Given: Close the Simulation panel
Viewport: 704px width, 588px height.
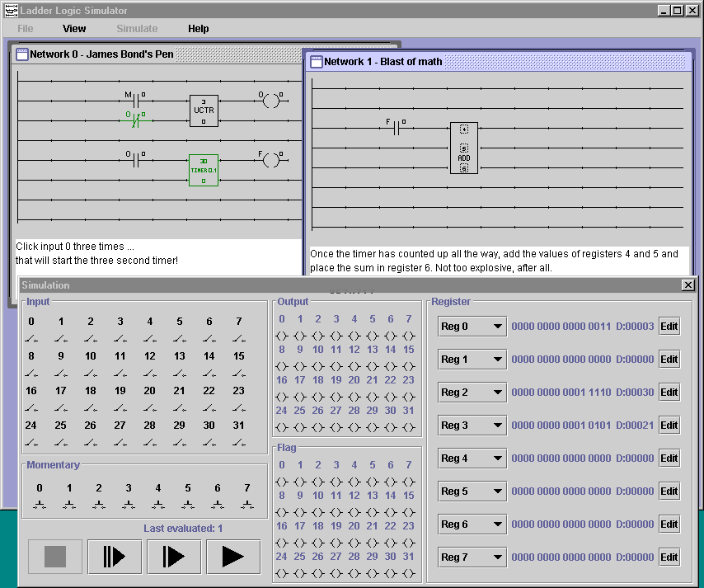Looking at the screenshot, I should (x=688, y=285).
